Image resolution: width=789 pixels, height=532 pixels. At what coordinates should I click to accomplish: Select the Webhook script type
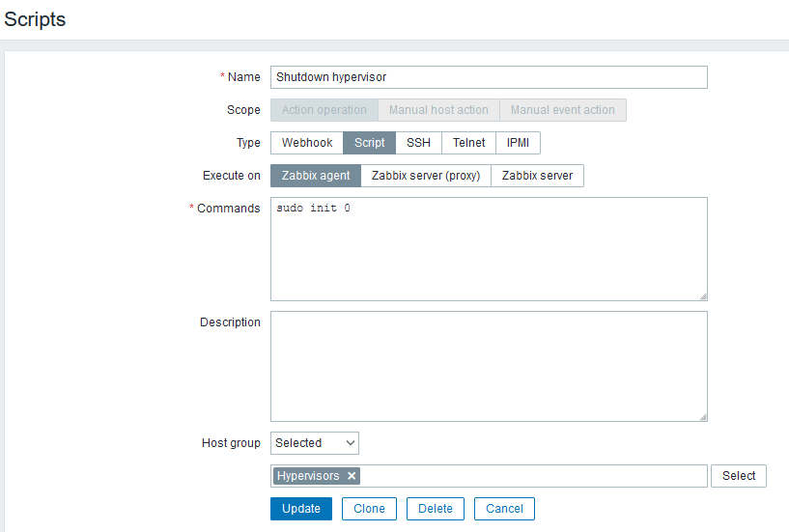(307, 143)
